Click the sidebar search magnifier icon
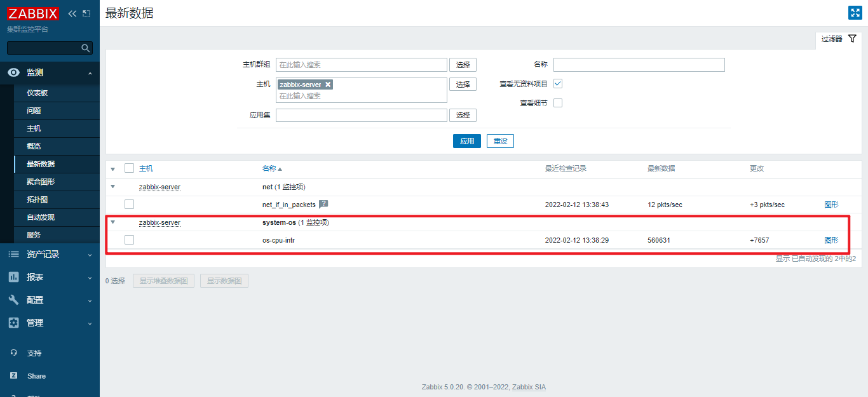Screen dimensions: 868x397 point(86,48)
